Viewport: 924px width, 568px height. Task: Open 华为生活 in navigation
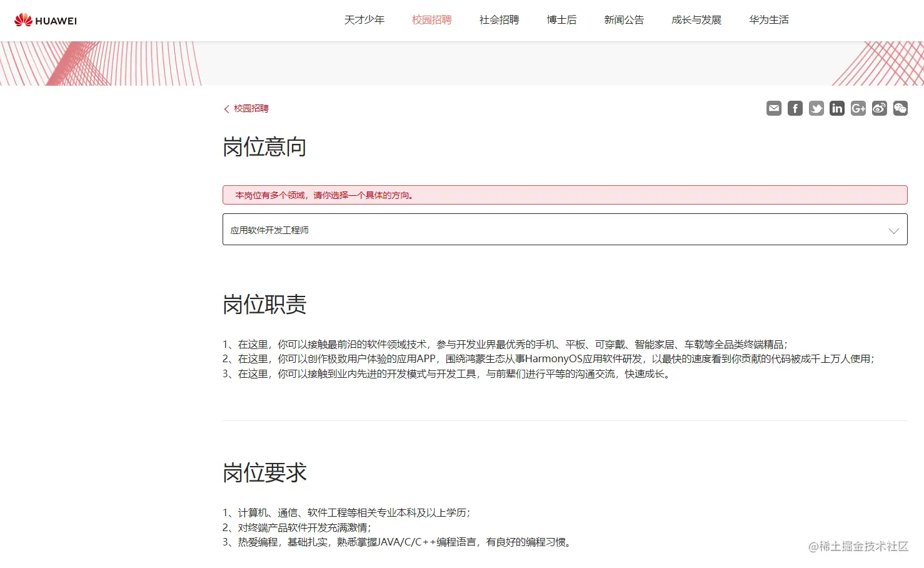pos(769,20)
